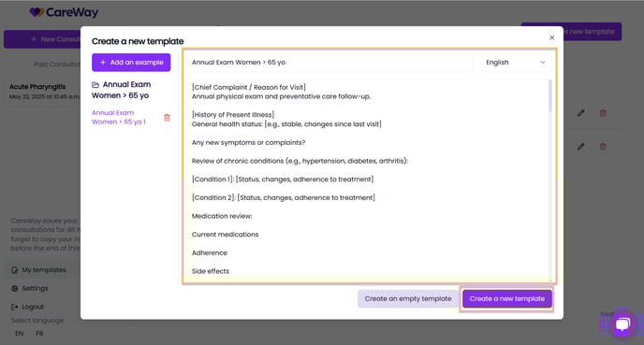Click the lower red trash icon in background list
The image size is (644, 345).
603,147
